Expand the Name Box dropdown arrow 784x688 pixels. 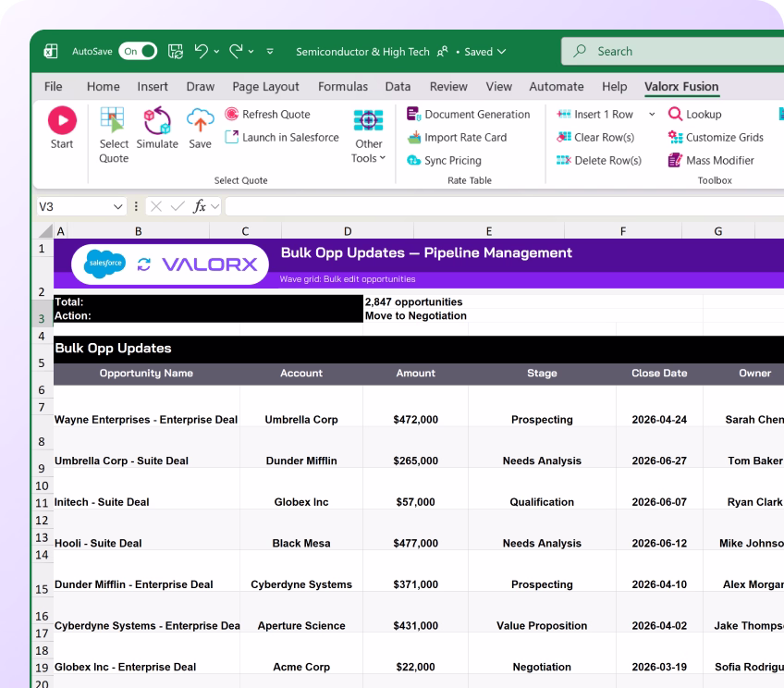coord(118,206)
